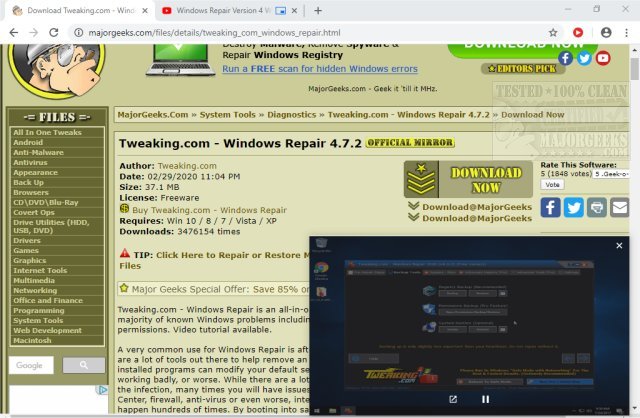The height and width of the screenshot is (418, 640).
Task: Open Android files category
Action: (28, 142)
